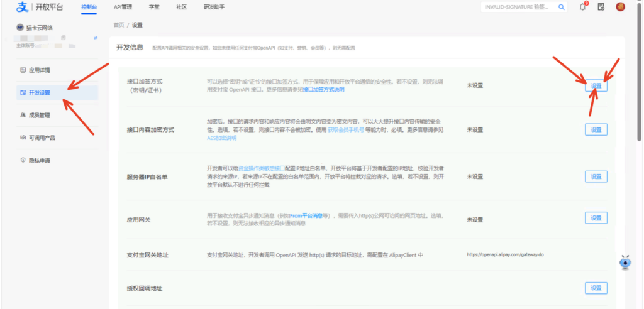Click the Alipay logo icon
The height and width of the screenshot is (309, 644).
(x=22, y=7)
